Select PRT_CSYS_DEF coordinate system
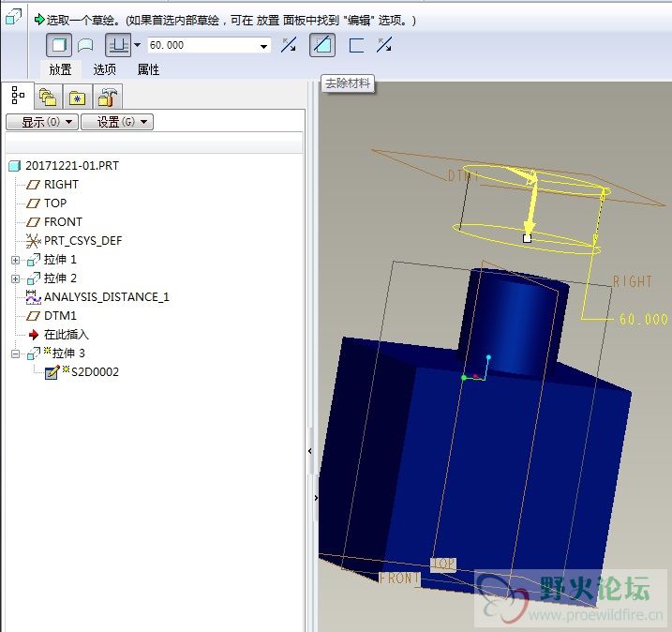672x632 pixels. point(83,241)
